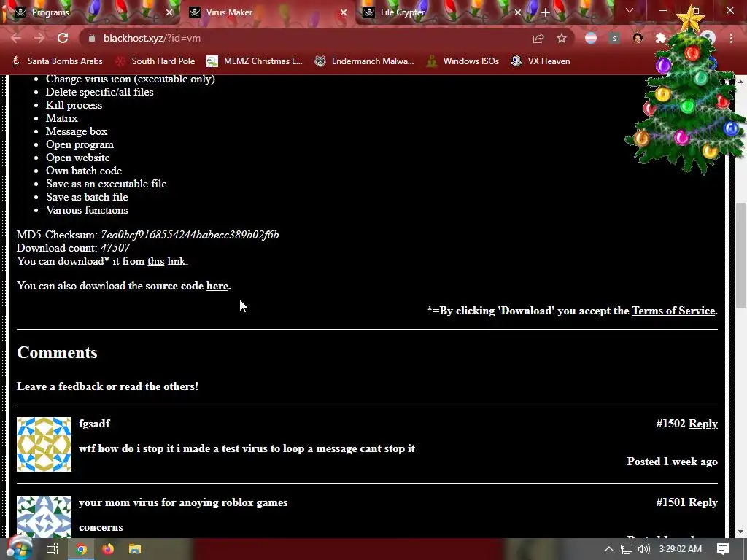Click the scrollbar up arrow
The image size is (747, 560).
point(740,82)
